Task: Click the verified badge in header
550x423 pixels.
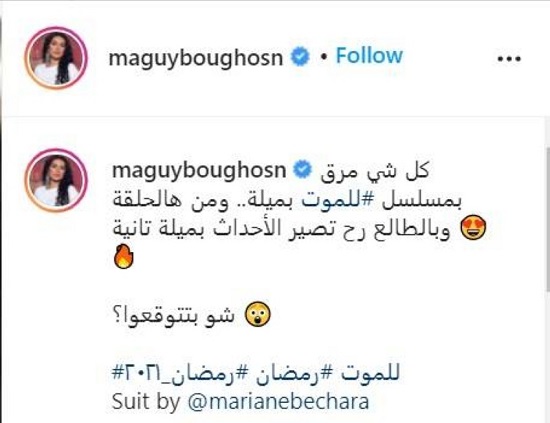Action: [x=300, y=57]
